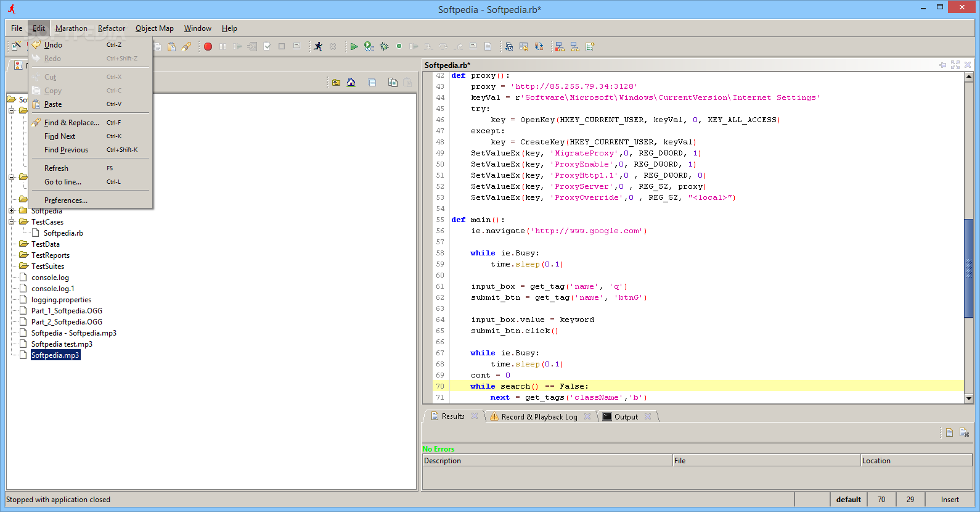Click the paste clipboard toolbar icon
The image size is (980, 512).
[172, 47]
